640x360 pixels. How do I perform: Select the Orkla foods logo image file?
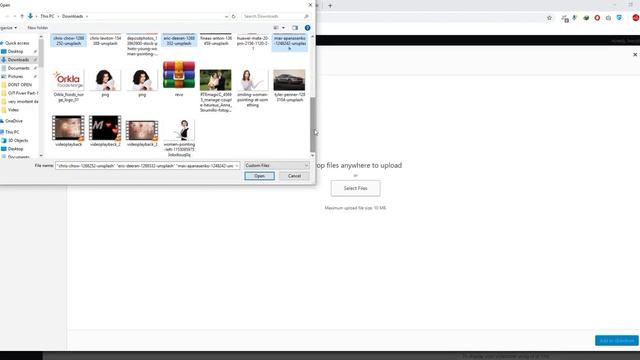69,80
